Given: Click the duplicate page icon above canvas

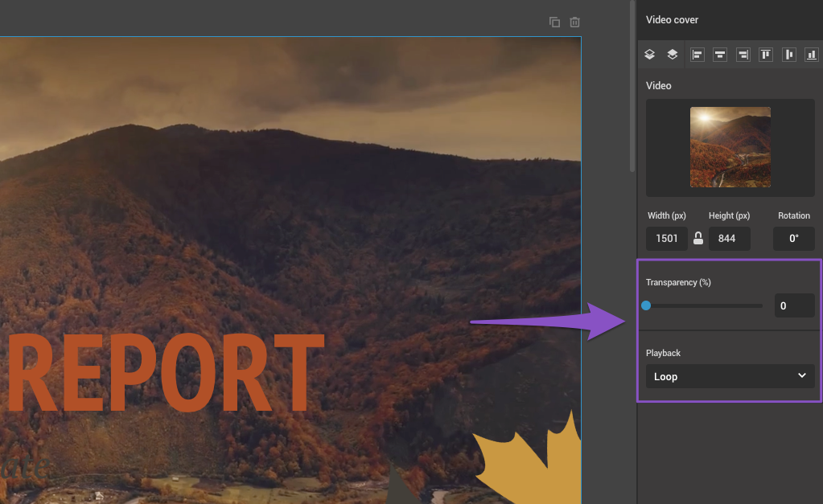Looking at the screenshot, I should pyautogui.click(x=554, y=23).
